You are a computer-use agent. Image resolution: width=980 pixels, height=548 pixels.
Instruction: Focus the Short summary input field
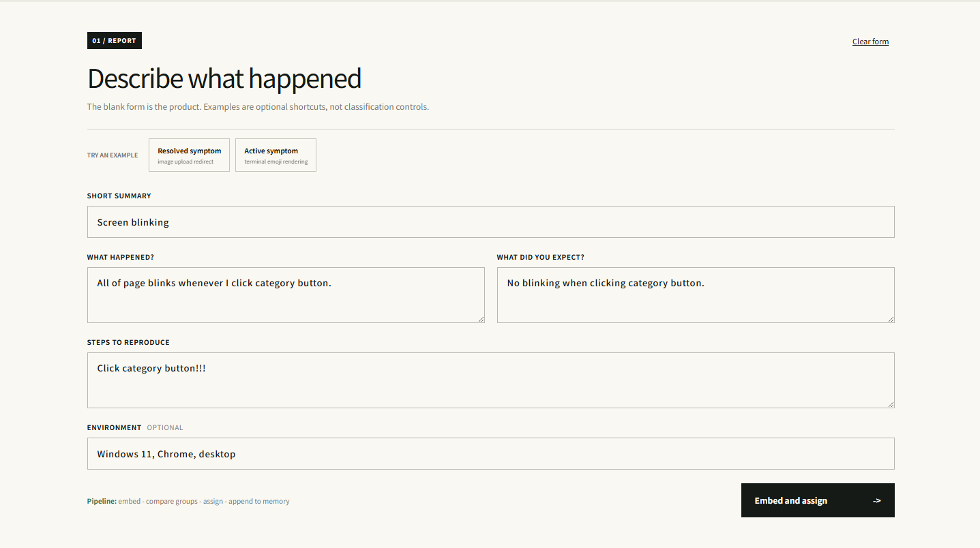[490, 222]
